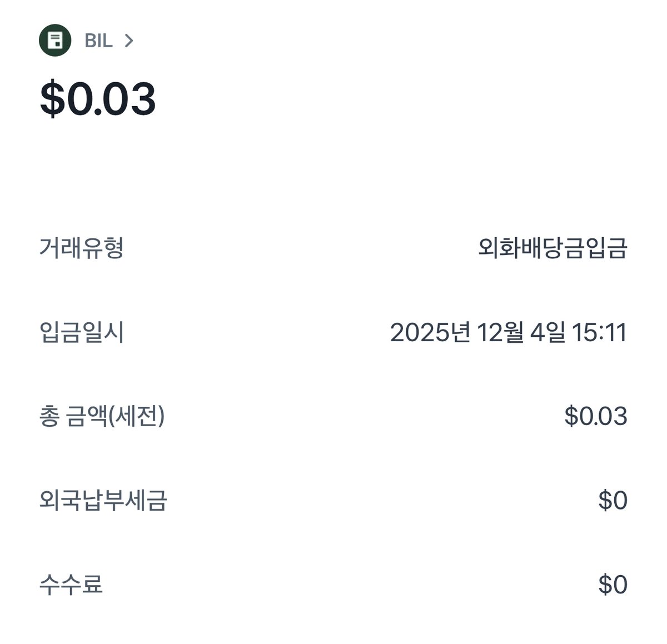
Task: Select the 거래유형 row label
Action: point(81,248)
